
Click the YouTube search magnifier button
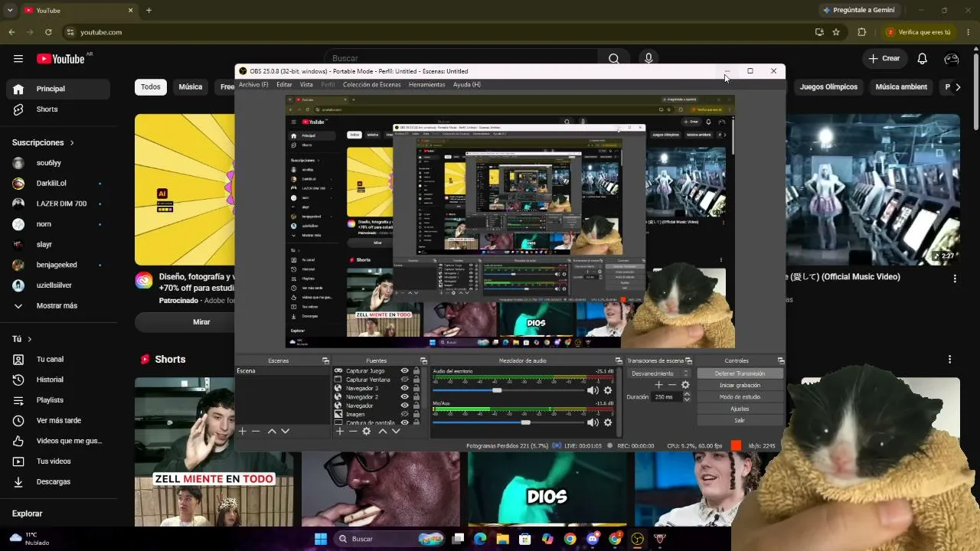tap(614, 59)
